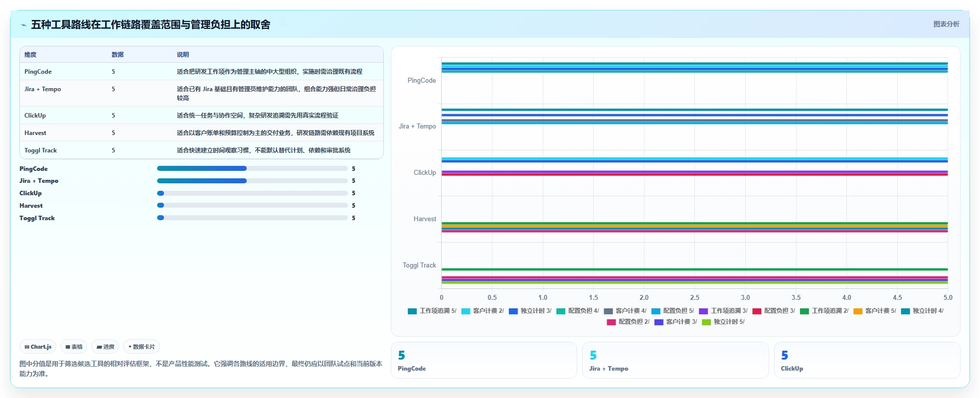Screen dimensions: 980x398
Task: Open the Jira + Tempo stat card
Action: pyautogui.click(x=675, y=360)
